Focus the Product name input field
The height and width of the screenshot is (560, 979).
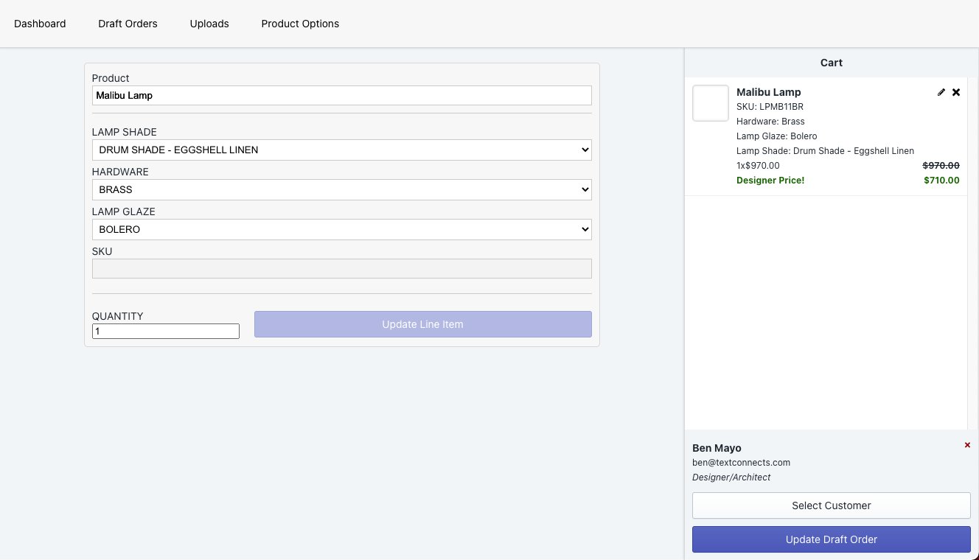341,95
